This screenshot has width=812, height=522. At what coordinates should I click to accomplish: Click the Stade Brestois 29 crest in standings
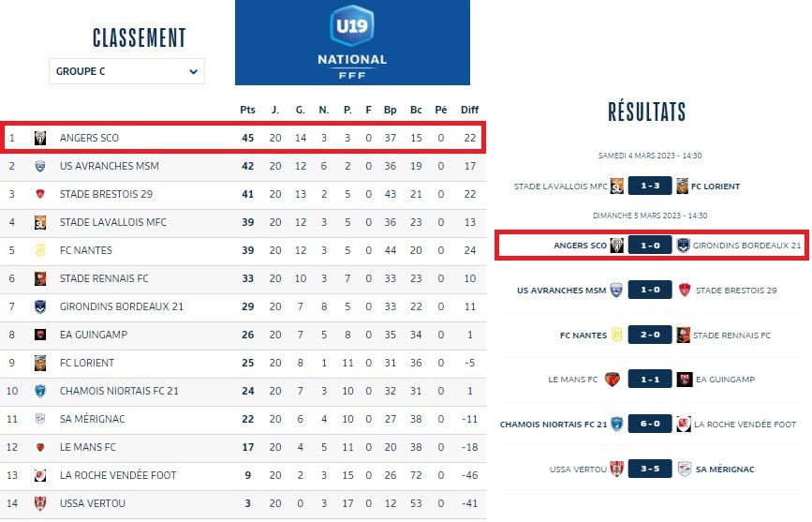coord(40,194)
